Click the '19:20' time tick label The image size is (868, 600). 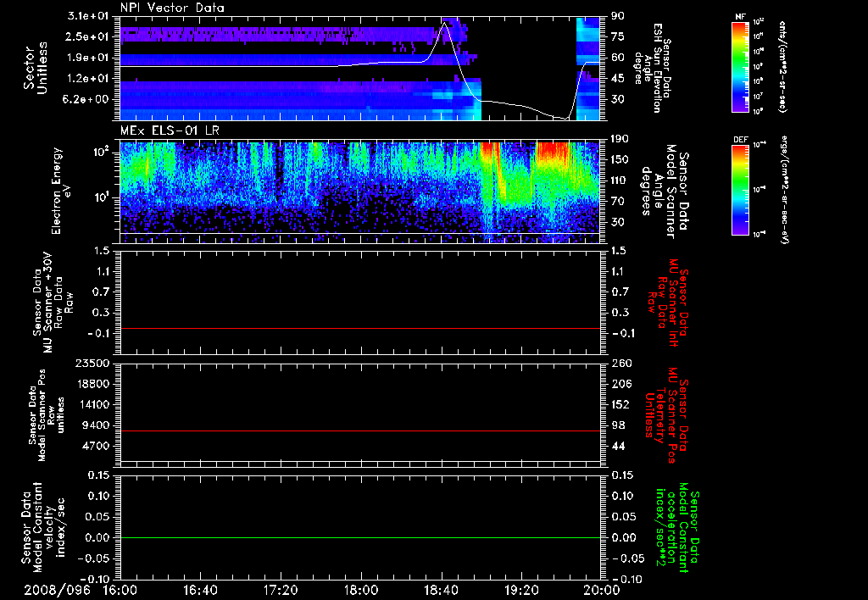(521, 591)
